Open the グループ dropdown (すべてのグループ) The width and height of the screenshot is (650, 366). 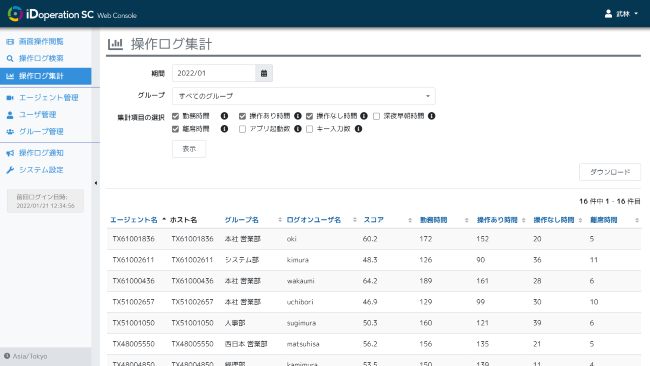pos(303,96)
